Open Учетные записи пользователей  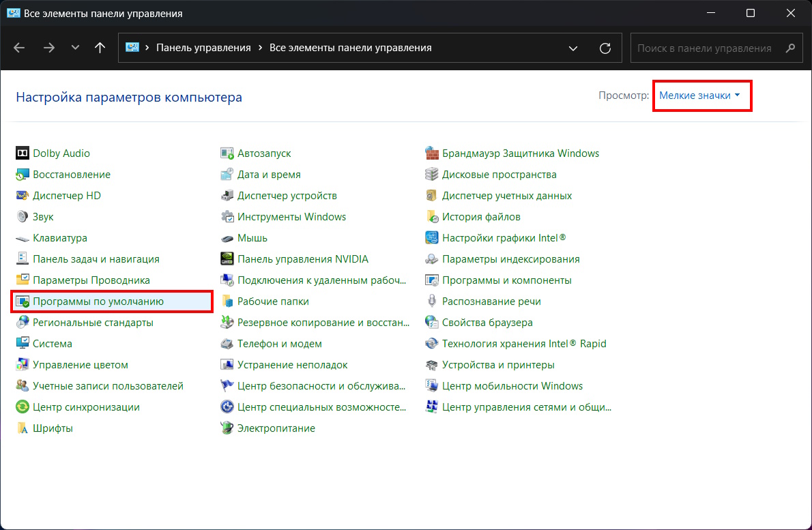[x=108, y=386]
